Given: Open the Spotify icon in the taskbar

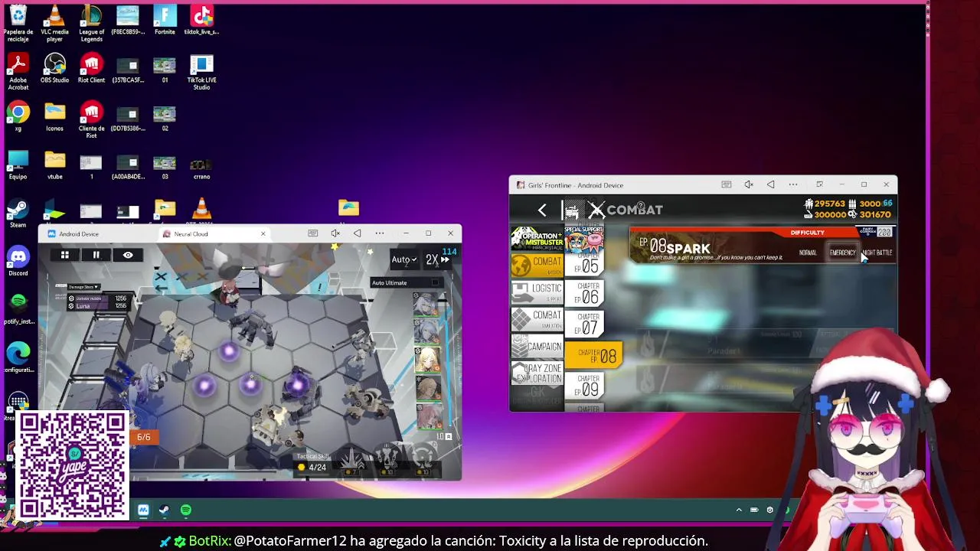Looking at the screenshot, I should pyautogui.click(x=186, y=510).
